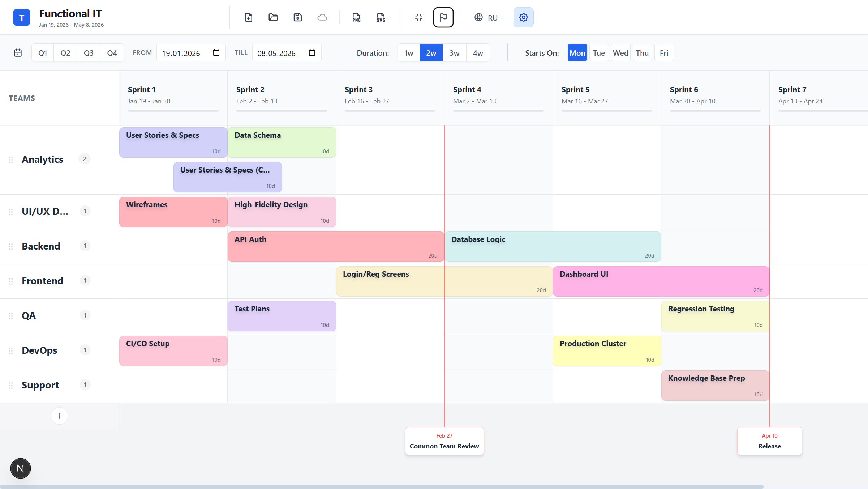Screen dimensions: 868x489
Task: Select the Q2 quarter preset
Action: click(65, 53)
